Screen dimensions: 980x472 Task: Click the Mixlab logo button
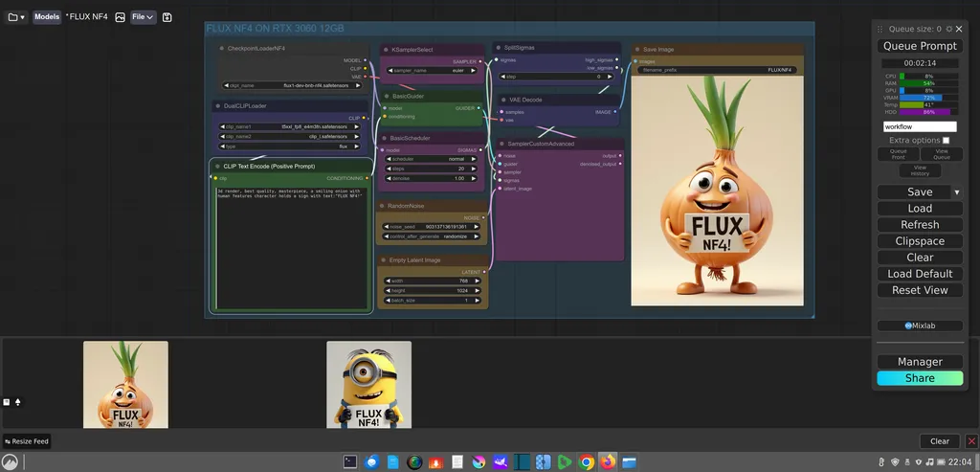(x=920, y=326)
